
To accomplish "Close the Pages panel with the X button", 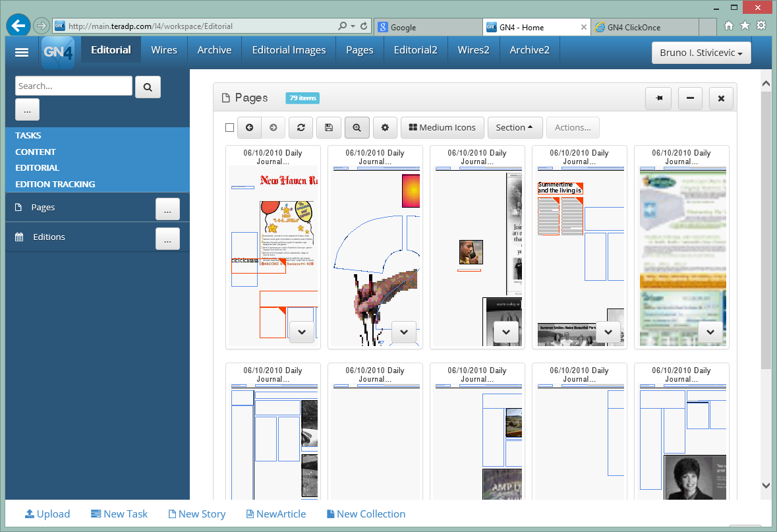I will (721, 98).
